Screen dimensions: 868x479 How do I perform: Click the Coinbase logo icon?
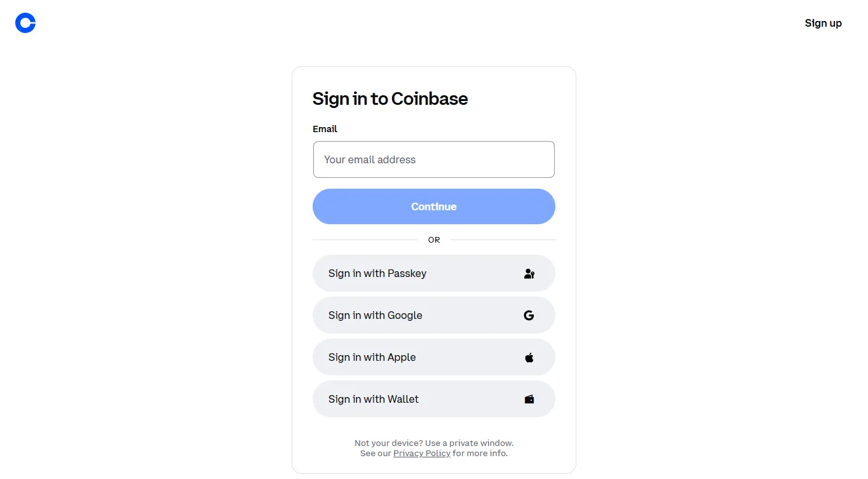click(x=25, y=23)
